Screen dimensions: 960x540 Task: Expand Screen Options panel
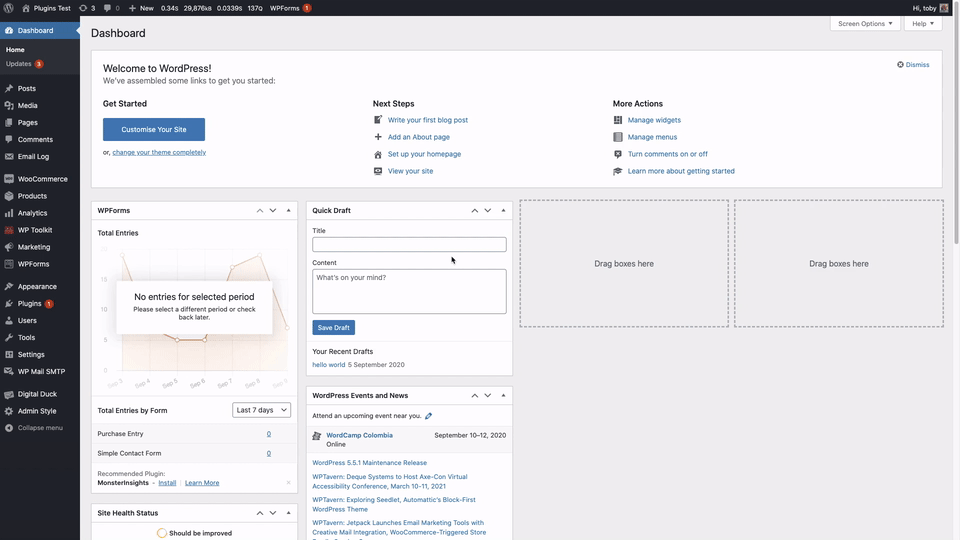(864, 23)
